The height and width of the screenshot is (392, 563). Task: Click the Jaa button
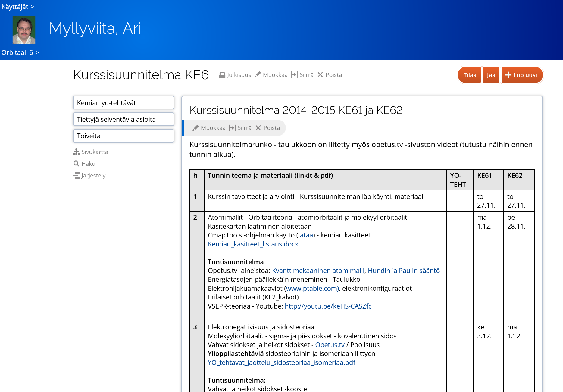click(x=491, y=75)
